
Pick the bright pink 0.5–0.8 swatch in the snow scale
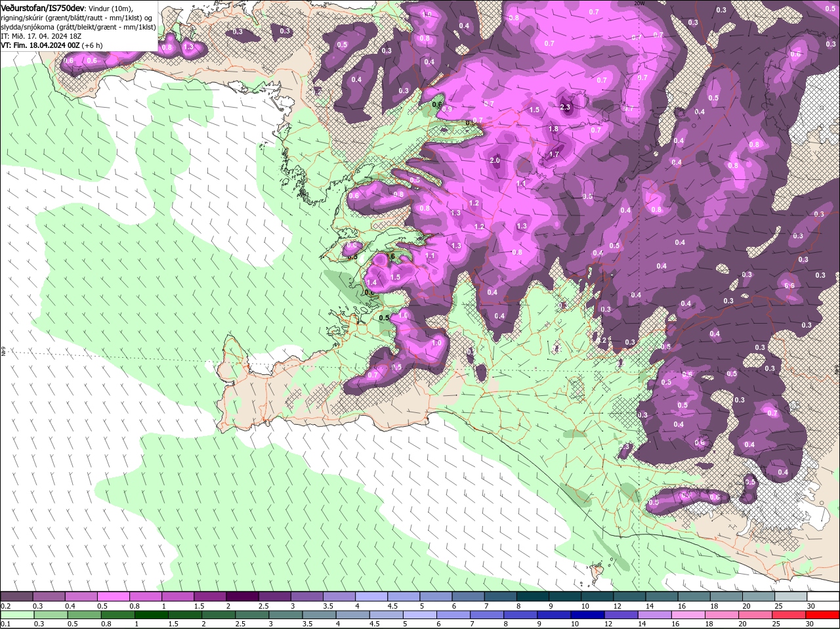pos(113,596)
